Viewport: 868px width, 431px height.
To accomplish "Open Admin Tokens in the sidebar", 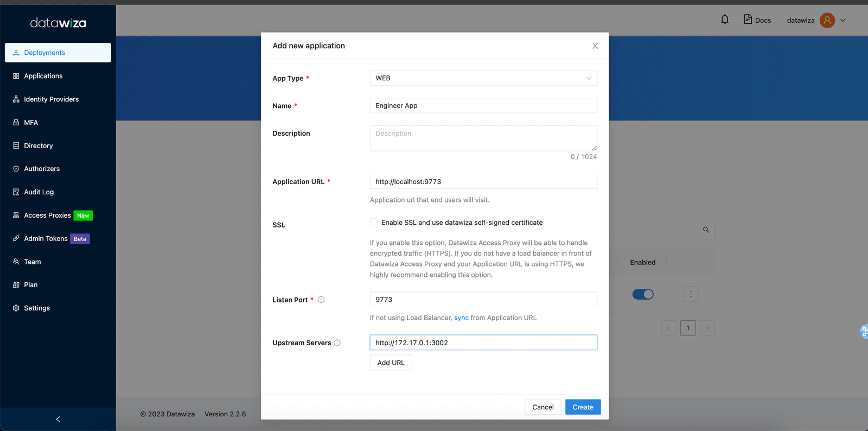I will click(x=58, y=238).
